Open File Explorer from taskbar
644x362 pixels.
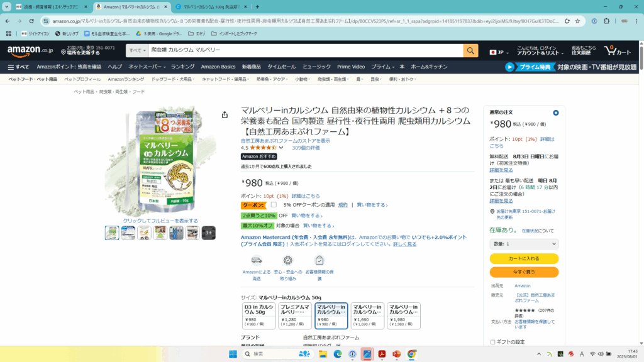click(x=323, y=354)
